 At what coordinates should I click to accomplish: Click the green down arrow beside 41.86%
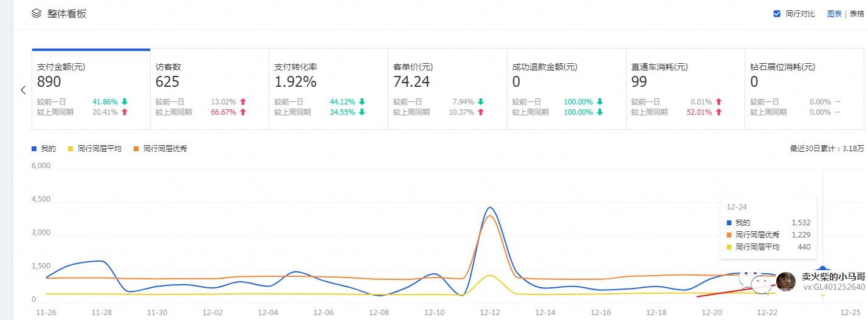point(125,102)
